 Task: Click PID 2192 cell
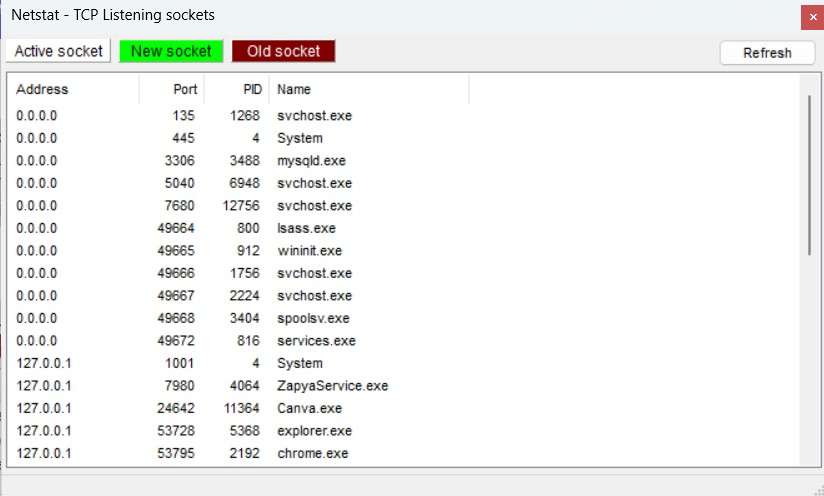(x=244, y=453)
